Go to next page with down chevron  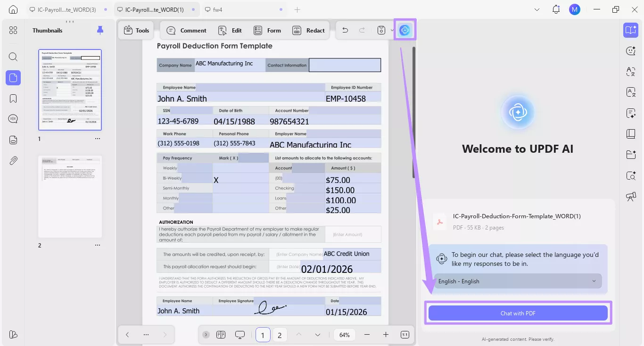click(318, 335)
